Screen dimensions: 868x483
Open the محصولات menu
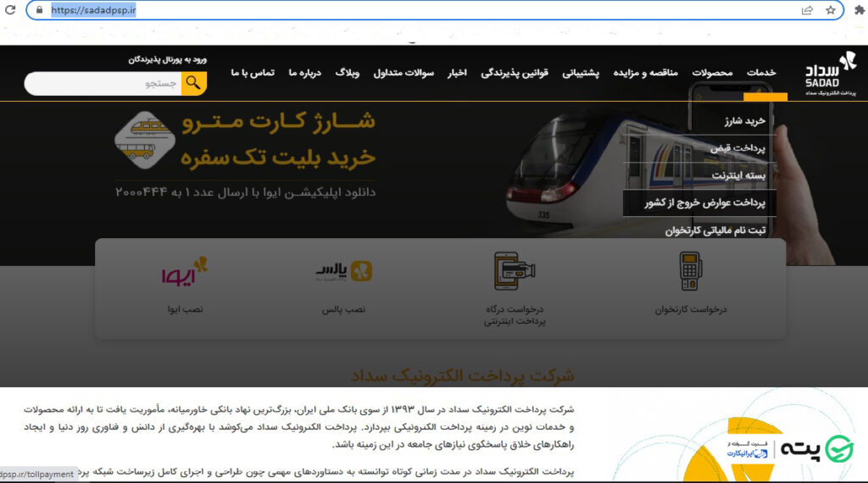pos(712,73)
